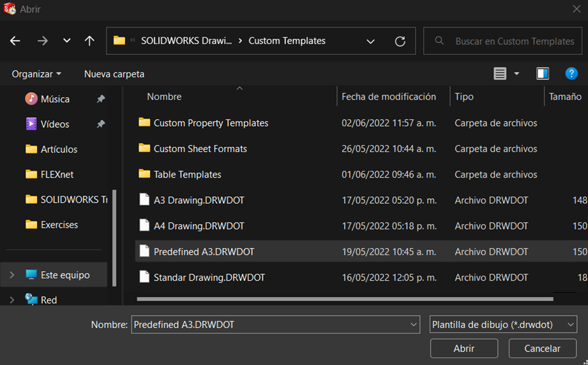
Task: Select the Custom Sheet Formats folder
Action: [x=200, y=149]
